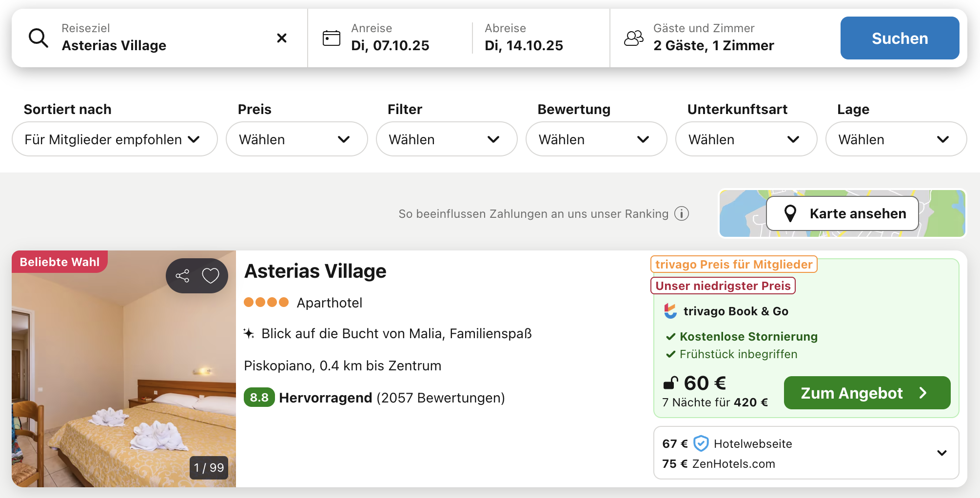
Task: Select the 75 € ZenHotels.com offer
Action: (x=719, y=463)
